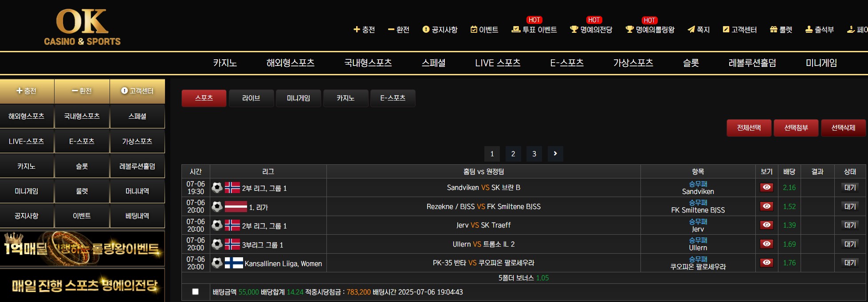Toggle the eye icon for Jerv match
The width and height of the screenshot is (868, 302).
tap(766, 225)
